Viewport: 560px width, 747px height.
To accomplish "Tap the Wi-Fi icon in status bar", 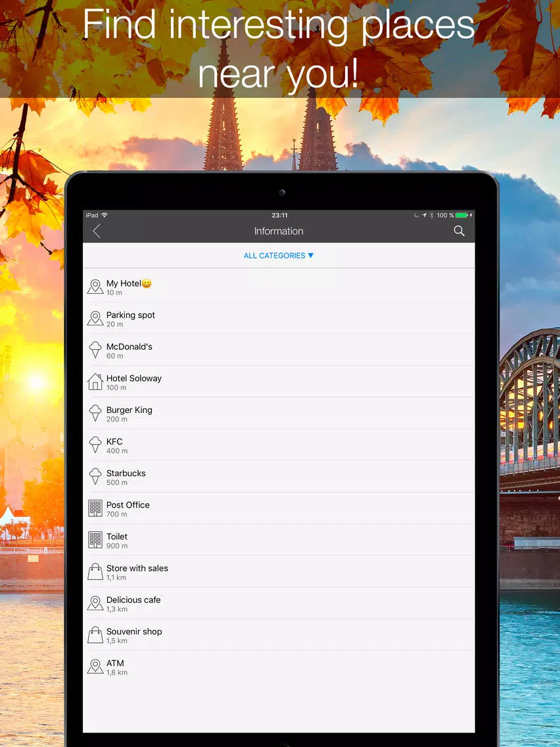I will (x=105, y=215).
